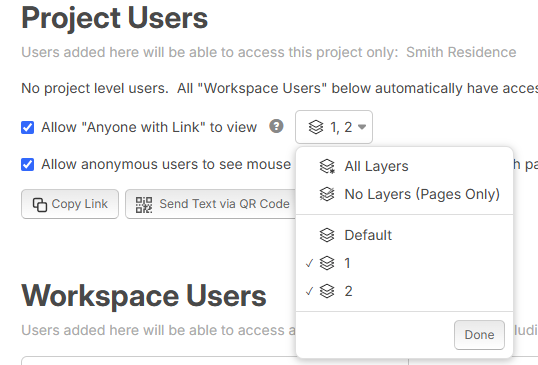Click the Project Users heading
The image size is (538, 365).
coord(115,18)
